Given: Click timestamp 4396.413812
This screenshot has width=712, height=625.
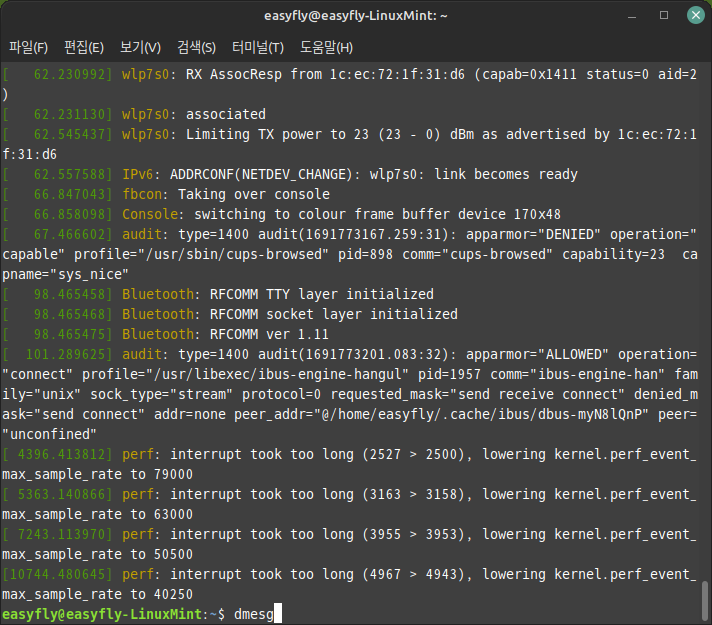Looking at the screenshot, I should tap(61, 454).
